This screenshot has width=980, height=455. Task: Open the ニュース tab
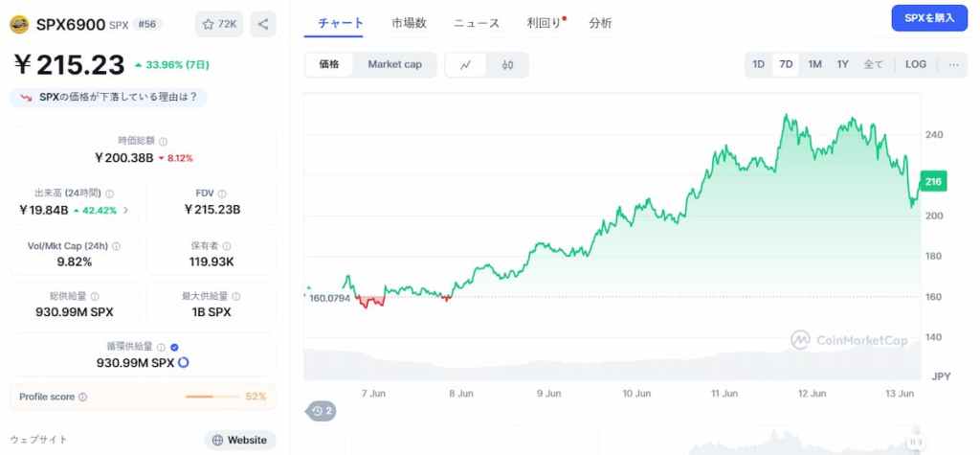[x=477, y=23]
